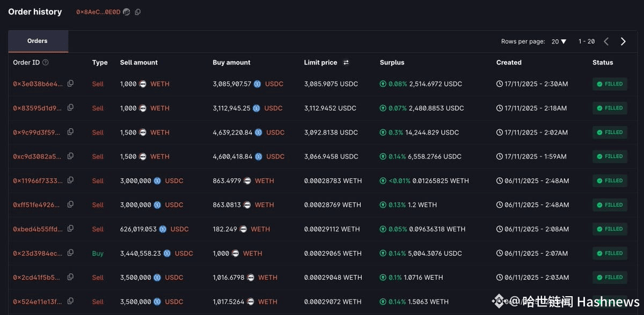Go to the previous page of orders
644x315 pixels.
click(x=606, y=41)
